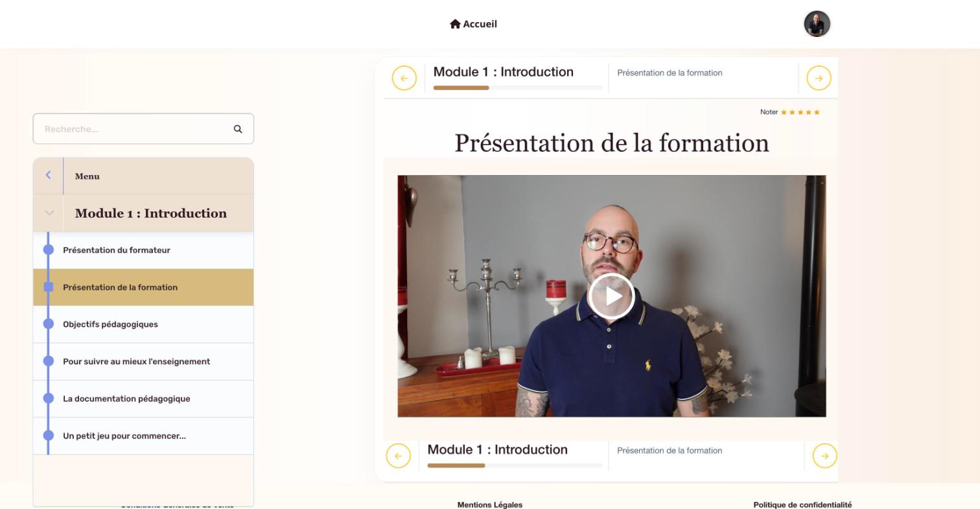
Task: Click the search magnifier icon
Action: [238, 129]
